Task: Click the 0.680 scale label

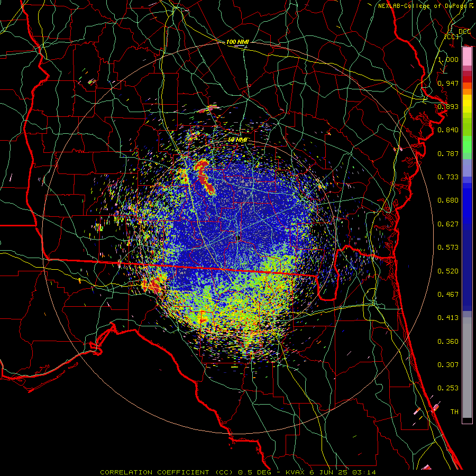Action: 448,200
